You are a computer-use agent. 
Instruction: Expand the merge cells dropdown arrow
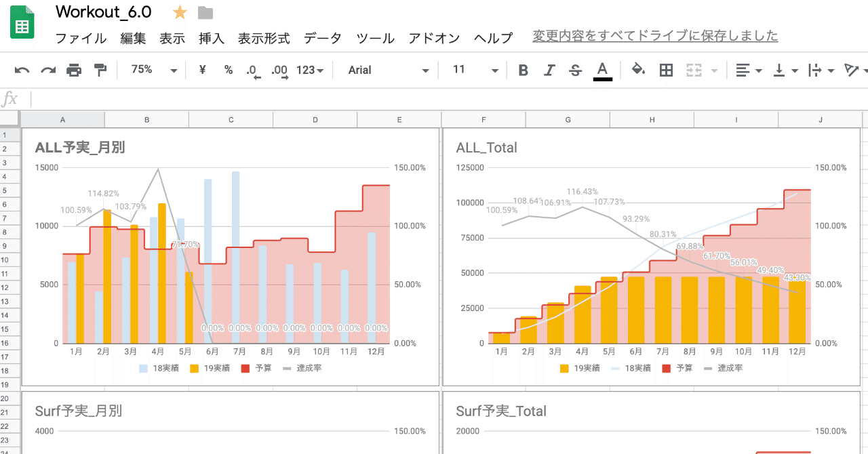713,70
